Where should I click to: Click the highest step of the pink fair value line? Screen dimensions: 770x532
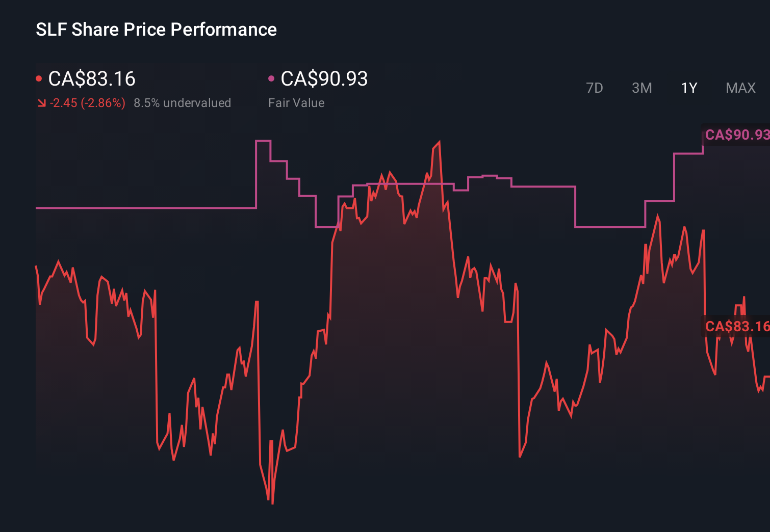(x=263, y=141)
